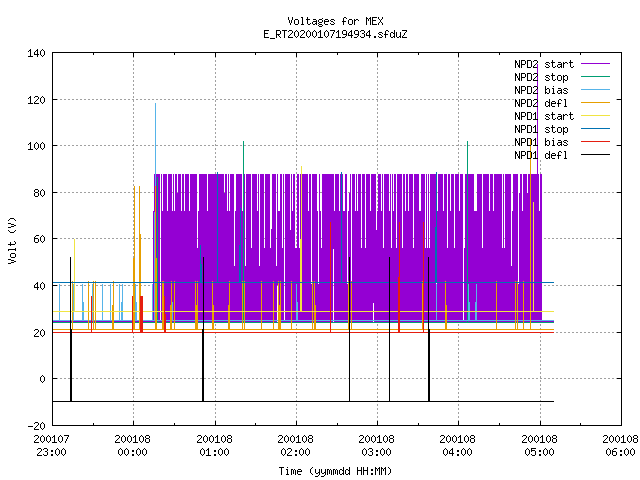
Task: Click the 'Volt (V)' y-axis label
Action: (12, 240)
